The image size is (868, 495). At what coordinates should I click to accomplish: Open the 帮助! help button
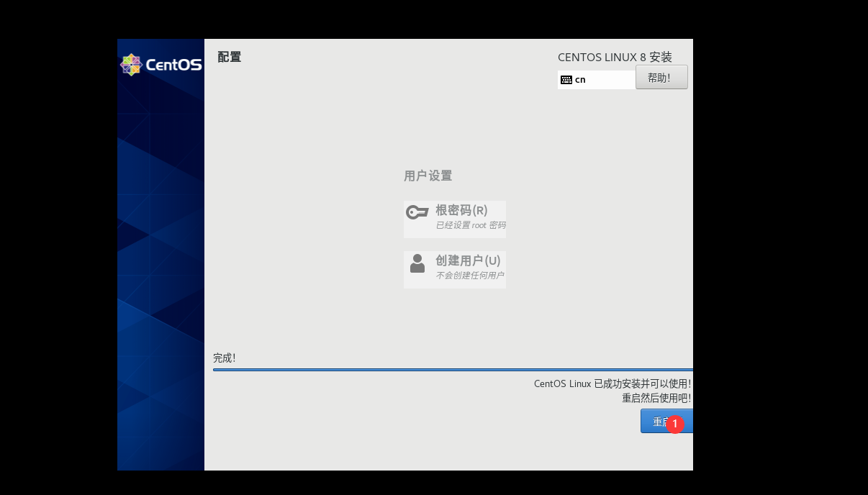click(661, 78)
